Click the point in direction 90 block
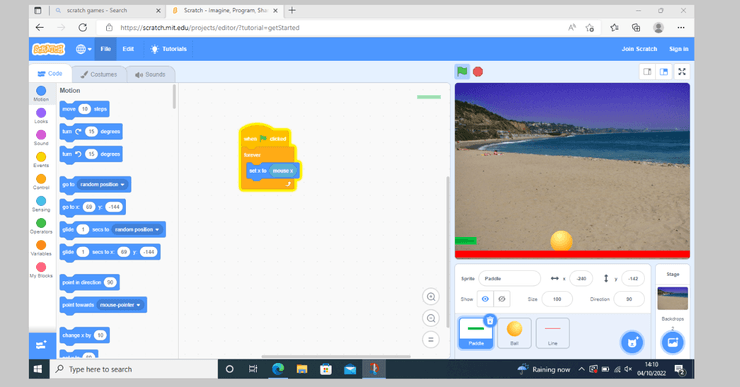This screenshot has height=387, width=740. tap(89, 282)
